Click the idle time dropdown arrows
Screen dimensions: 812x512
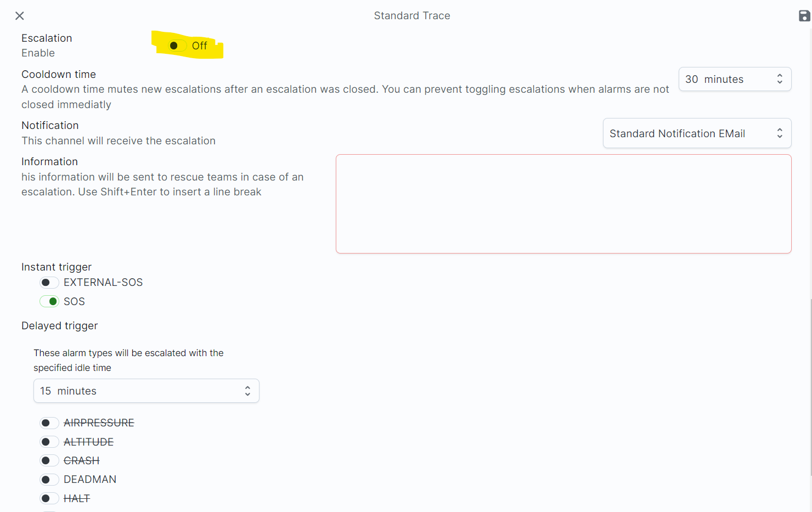[x=247, y=391]
